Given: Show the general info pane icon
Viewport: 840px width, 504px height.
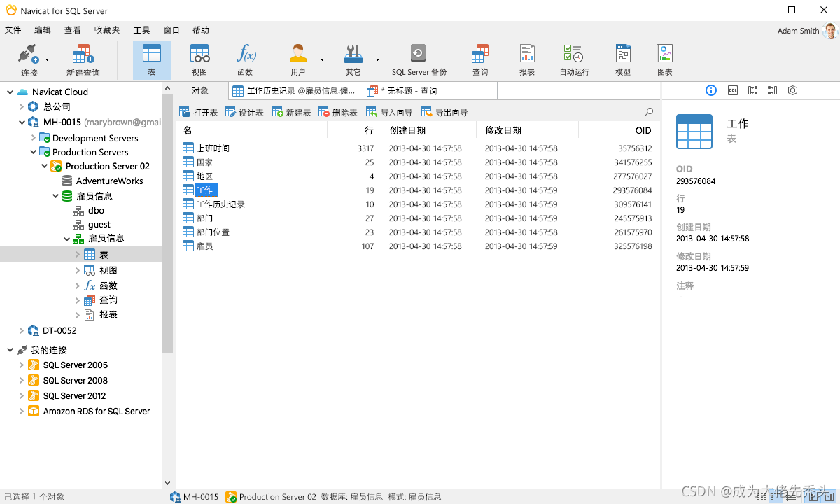Looking at the screenshot, I should (x=711, y=90).
